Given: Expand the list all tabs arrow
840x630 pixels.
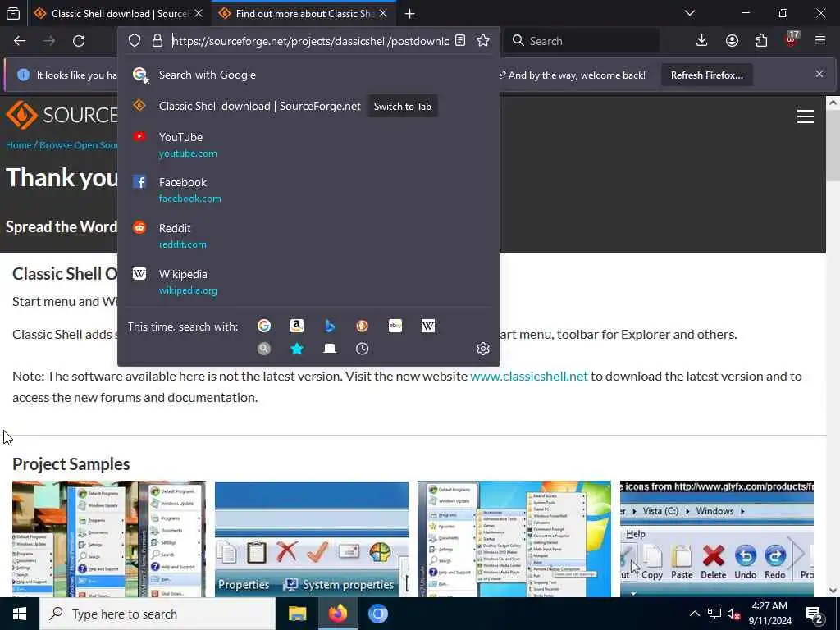Looking at the screenshot, I should click(x=690, y=13).
